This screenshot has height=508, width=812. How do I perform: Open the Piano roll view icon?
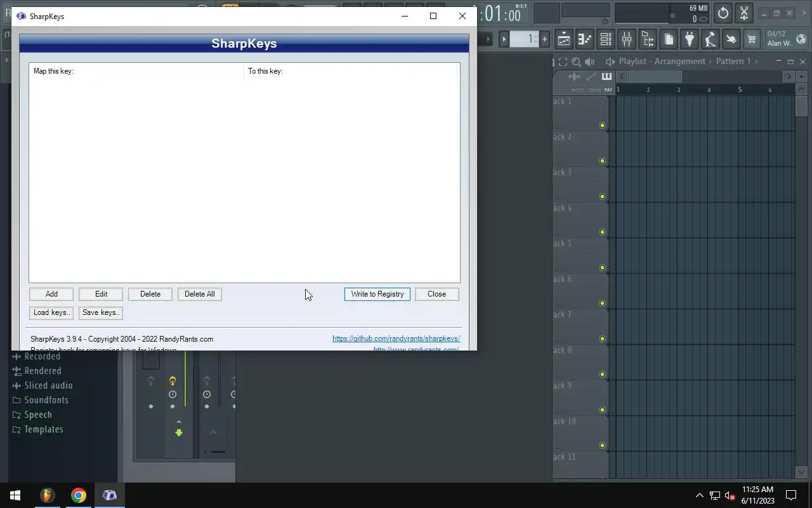pos(585,39)
